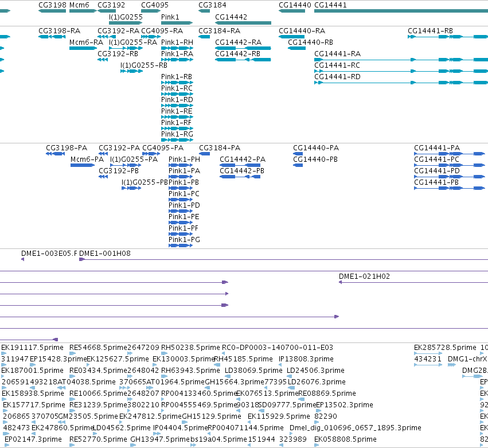Click transcript CG14442-RB

click(237, 54)
